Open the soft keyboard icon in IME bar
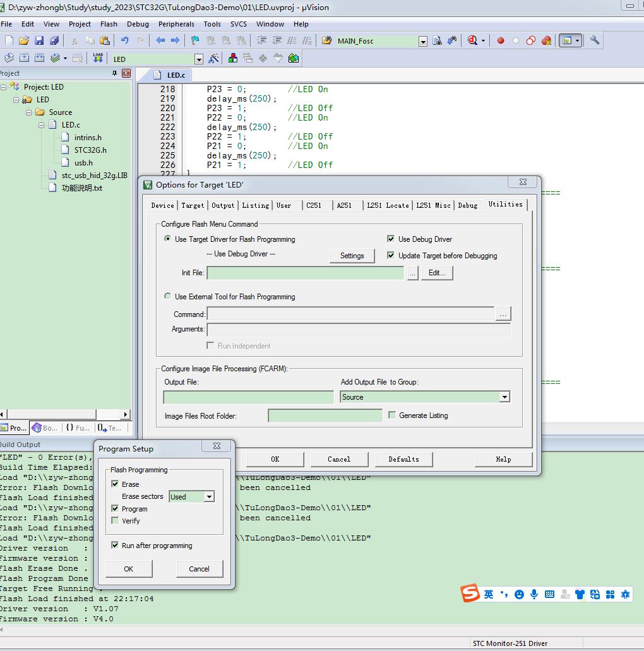 549,595
